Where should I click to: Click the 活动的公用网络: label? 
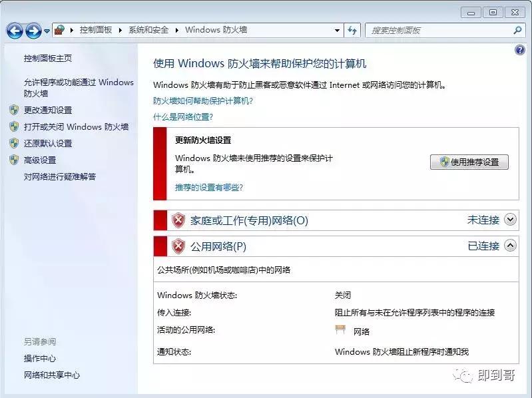(x=186, y=329)
